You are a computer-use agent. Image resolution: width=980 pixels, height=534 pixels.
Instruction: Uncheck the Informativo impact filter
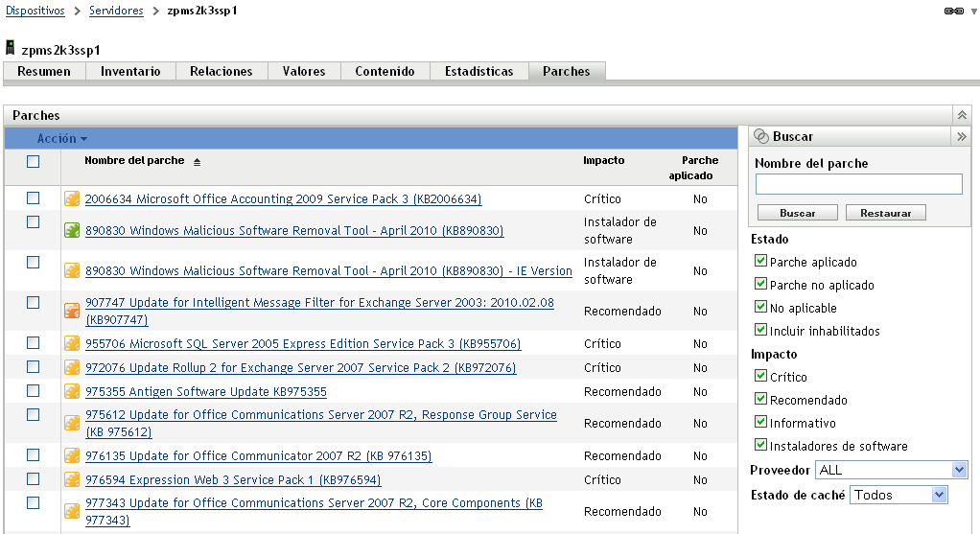760,422
